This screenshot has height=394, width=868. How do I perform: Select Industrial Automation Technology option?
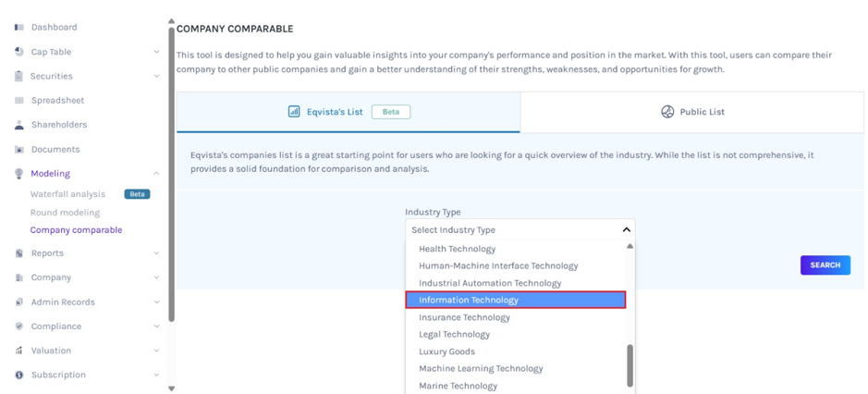click(516, 283)
